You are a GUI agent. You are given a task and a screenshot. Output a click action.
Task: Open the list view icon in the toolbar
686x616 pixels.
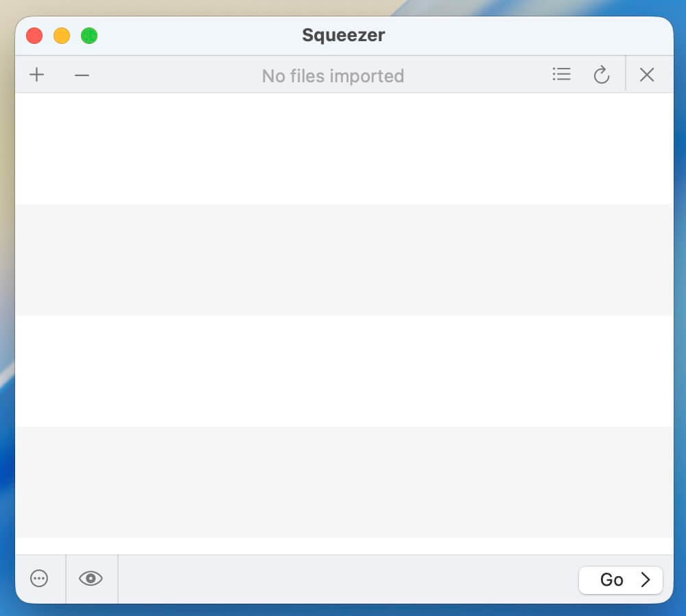[561, 75]
